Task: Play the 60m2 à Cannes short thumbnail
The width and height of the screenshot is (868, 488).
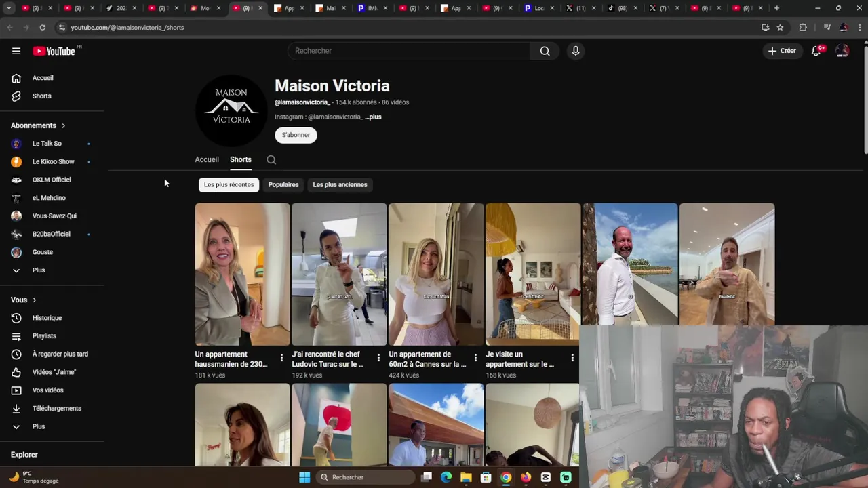Action: [436, 274]
